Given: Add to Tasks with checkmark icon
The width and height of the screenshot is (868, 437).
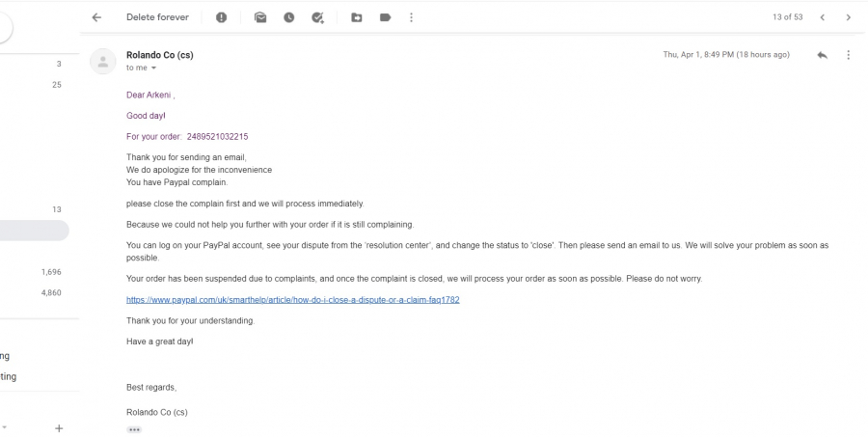Looking at the screenshot, I should (x=317, y=17).
